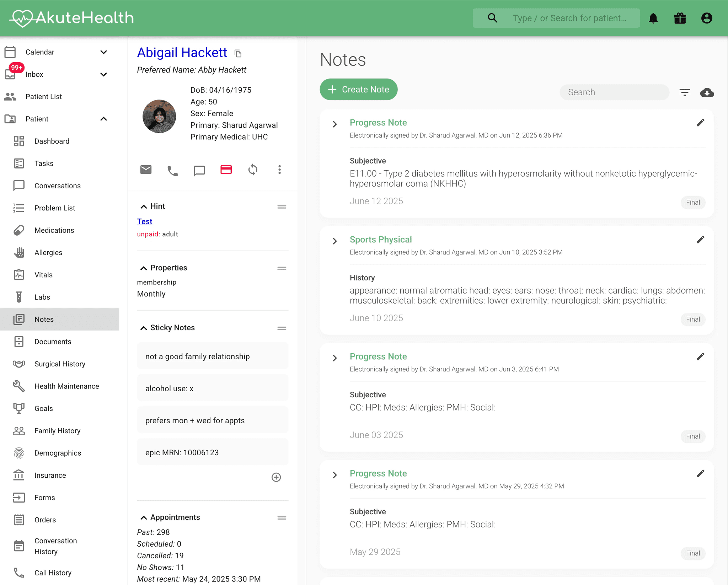Image resolution: width=728 pixels, height=585 pixels.
Task: Click the sync refresh icon
Action: 253,170
